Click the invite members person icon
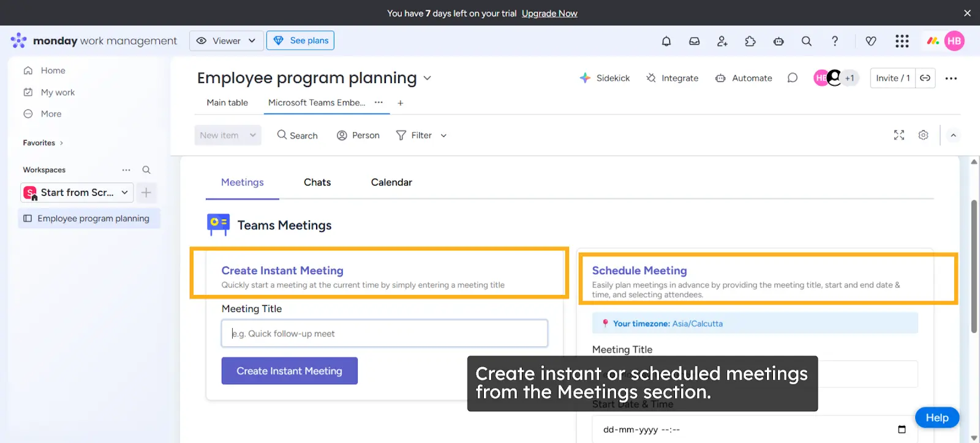Screen dimensions: 980x443 pos(722,40)
